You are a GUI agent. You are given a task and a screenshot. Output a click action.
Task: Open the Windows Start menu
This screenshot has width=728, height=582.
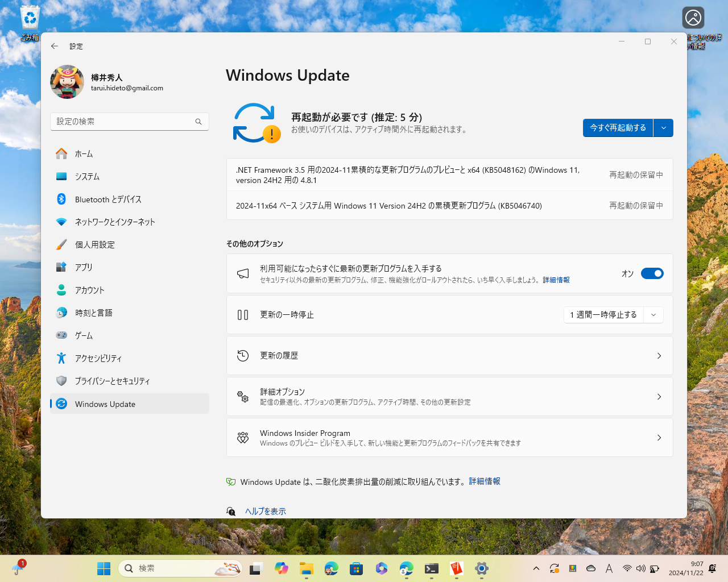pos(104,568)
